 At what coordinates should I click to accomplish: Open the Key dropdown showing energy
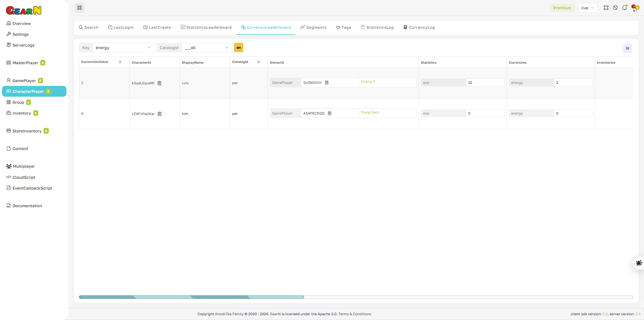(123, 48)
